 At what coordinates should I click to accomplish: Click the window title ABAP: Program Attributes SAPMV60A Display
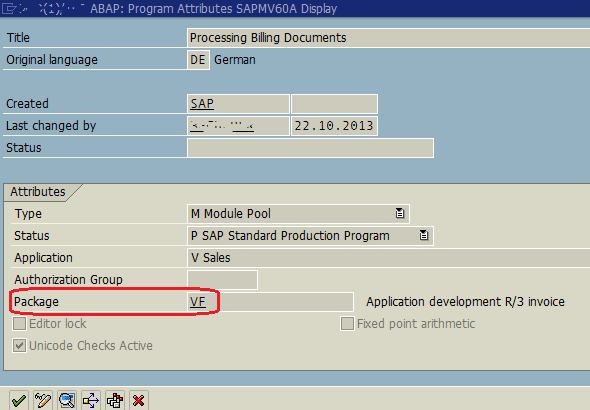[213, 8]
